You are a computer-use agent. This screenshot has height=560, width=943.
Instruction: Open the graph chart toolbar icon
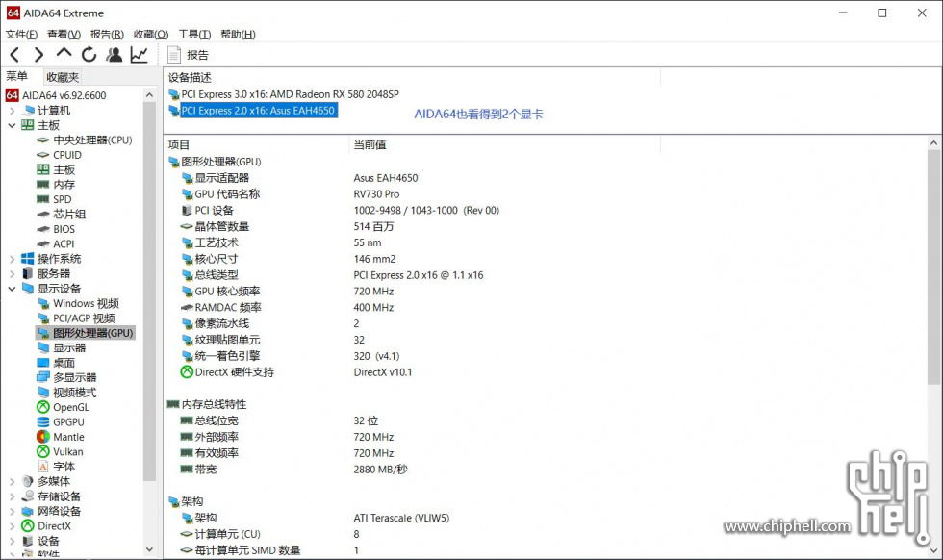click(x=139, y=55)
